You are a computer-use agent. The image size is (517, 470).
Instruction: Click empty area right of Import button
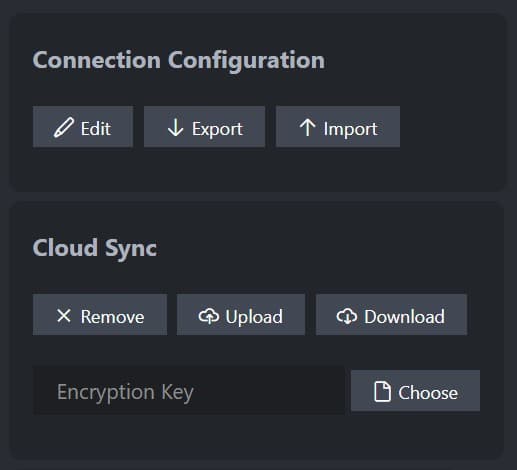tap(450, 127)
